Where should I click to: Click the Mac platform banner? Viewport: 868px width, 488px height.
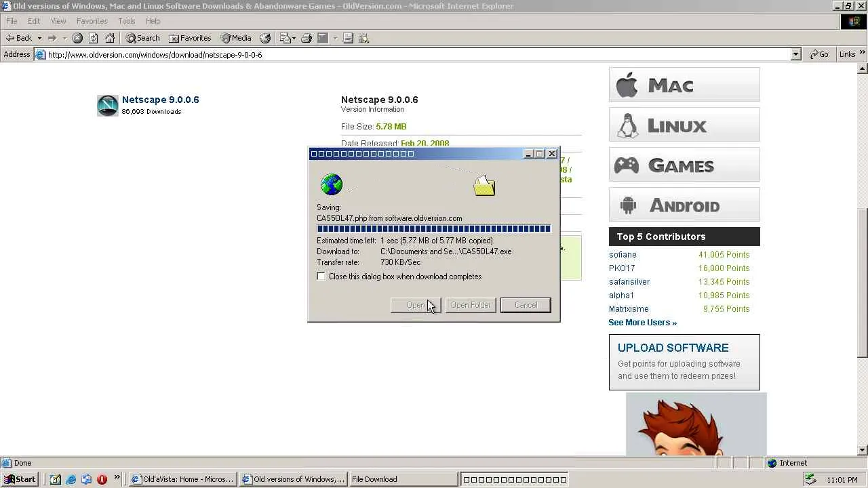[684, 85]
